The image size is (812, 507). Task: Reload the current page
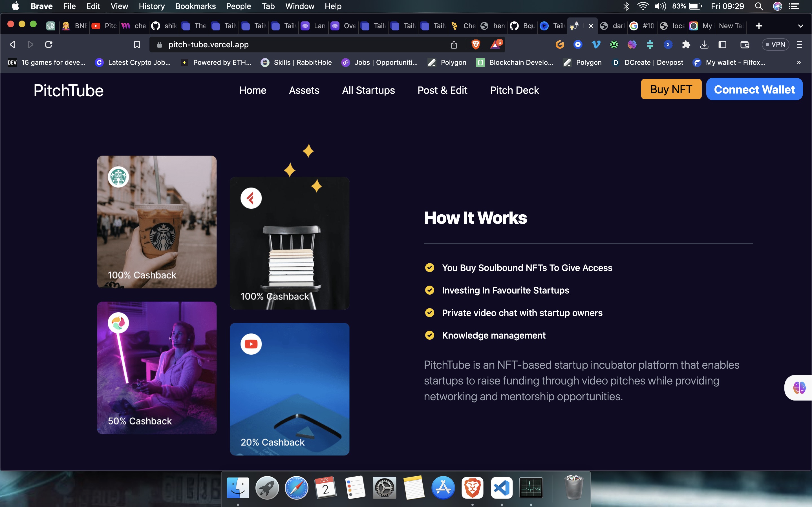pos(49,45)
